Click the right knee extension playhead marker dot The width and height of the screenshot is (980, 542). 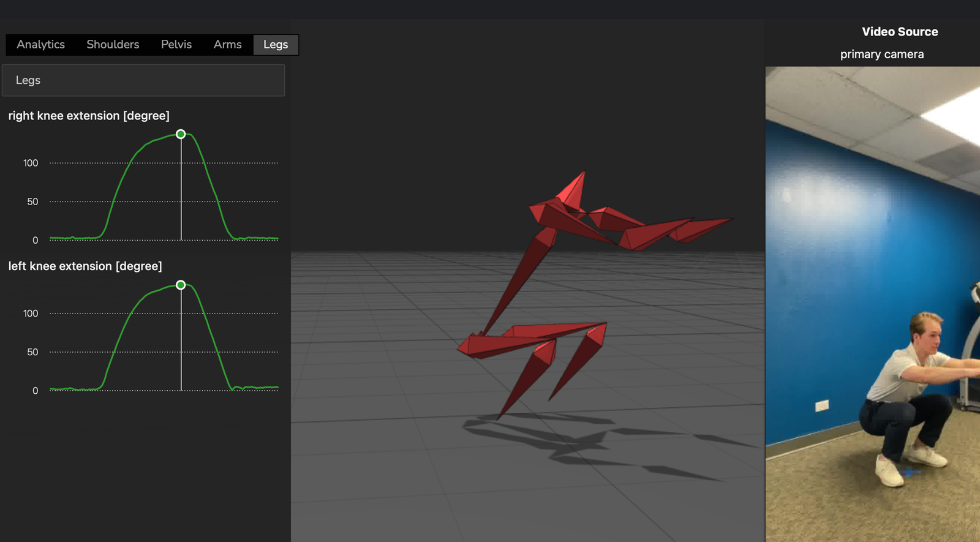[x=181, y=134]
